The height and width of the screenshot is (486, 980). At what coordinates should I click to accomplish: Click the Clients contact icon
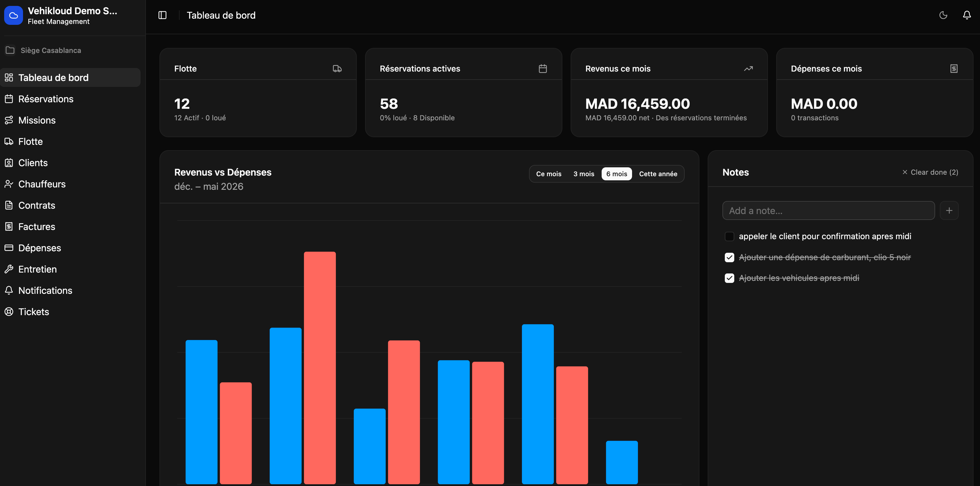(9, 163)
